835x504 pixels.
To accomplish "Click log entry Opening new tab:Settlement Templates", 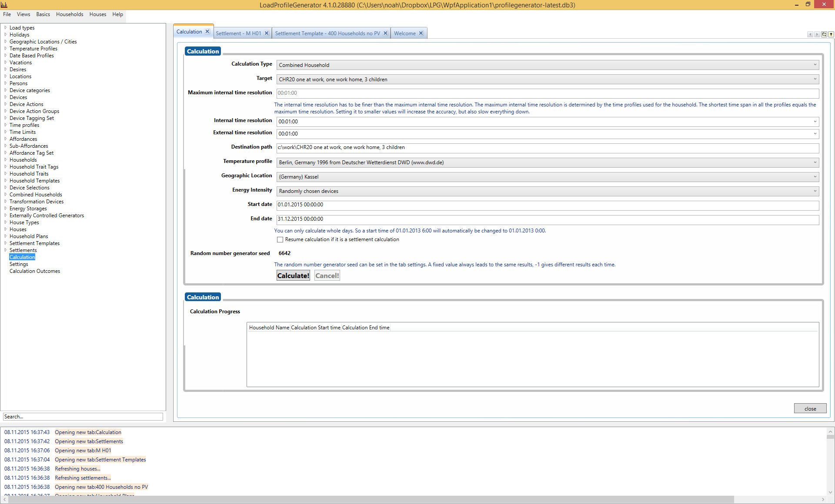I will [x=100, y=460].
